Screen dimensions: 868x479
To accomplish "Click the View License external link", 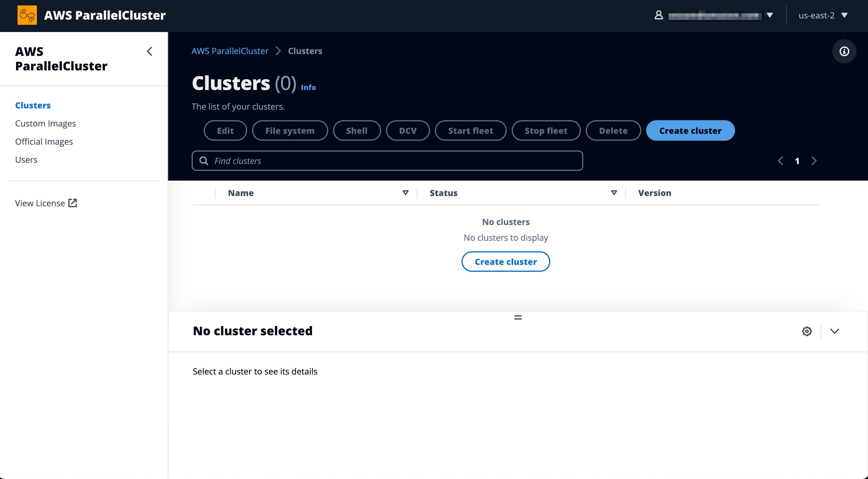I will click(x=46, y=203).
